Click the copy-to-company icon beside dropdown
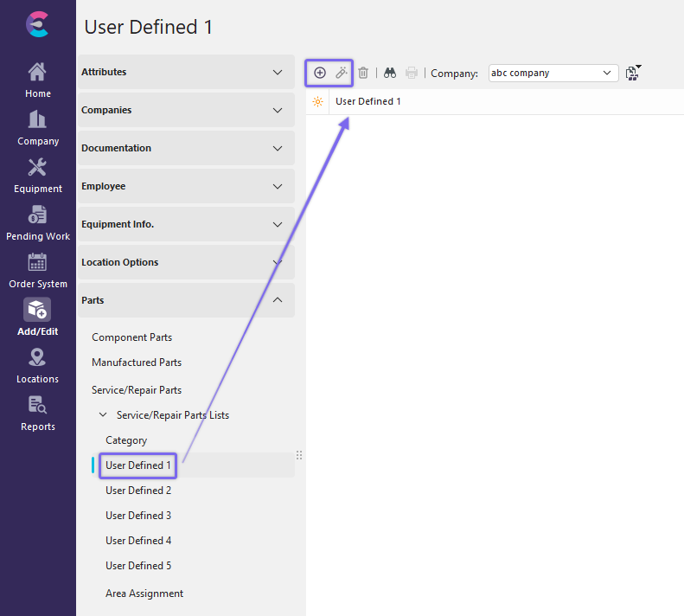Viewport: 684px width, 616px height. [633, 73]
